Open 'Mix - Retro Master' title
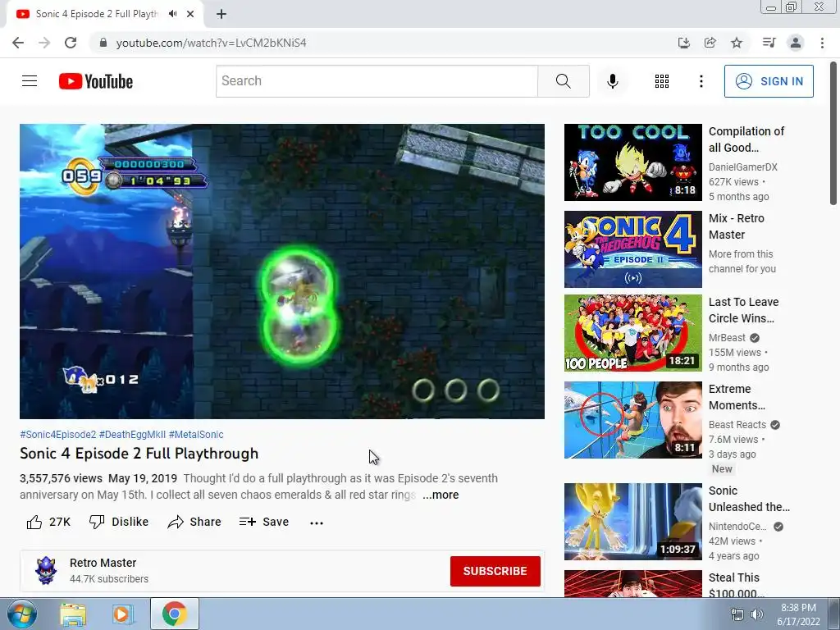840x630 pixels. click(737, 226)
